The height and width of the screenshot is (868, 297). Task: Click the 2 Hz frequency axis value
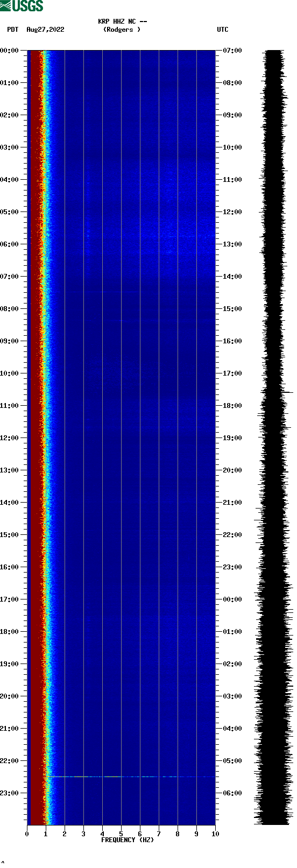65,834
